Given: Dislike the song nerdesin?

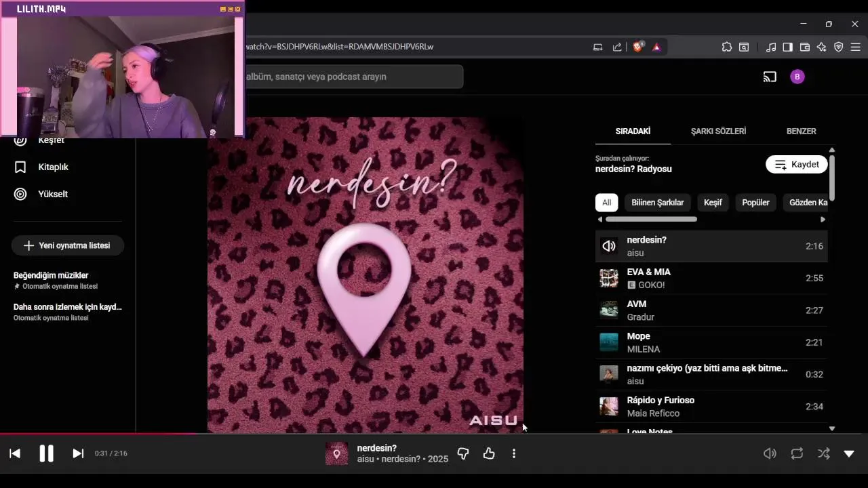Looking at the screenshot, I should (463, 453).
